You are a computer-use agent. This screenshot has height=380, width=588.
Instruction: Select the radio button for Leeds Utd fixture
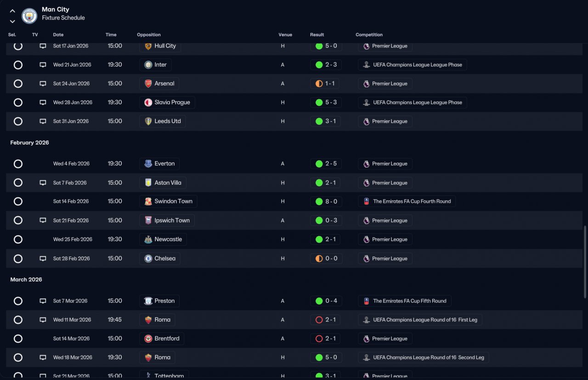pos(18,121)
